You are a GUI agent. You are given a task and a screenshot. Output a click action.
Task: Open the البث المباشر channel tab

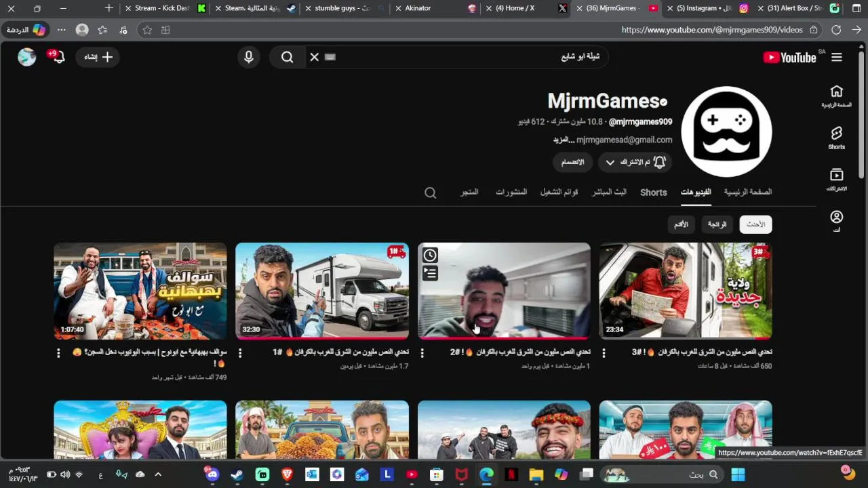coord(609,192)
